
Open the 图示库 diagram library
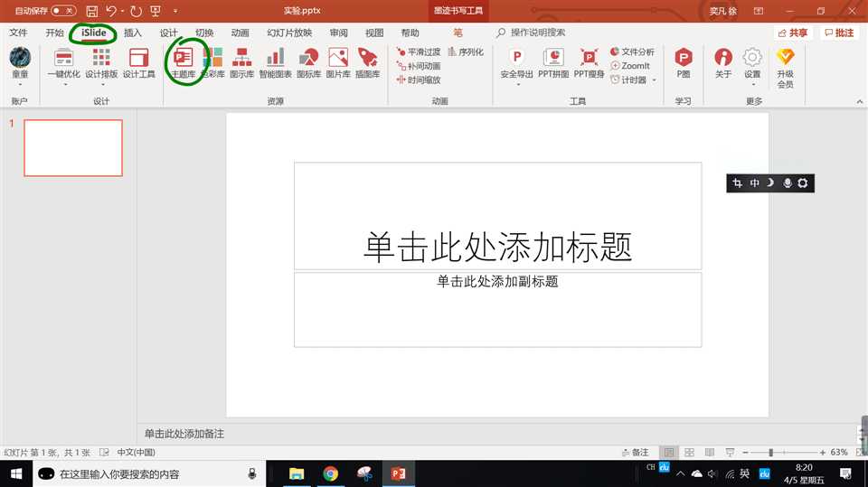point(242,63)
